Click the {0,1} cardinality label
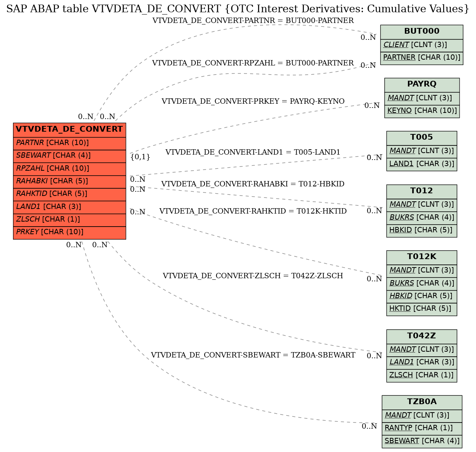Screen dimensions: 476x452 [140, 157]
